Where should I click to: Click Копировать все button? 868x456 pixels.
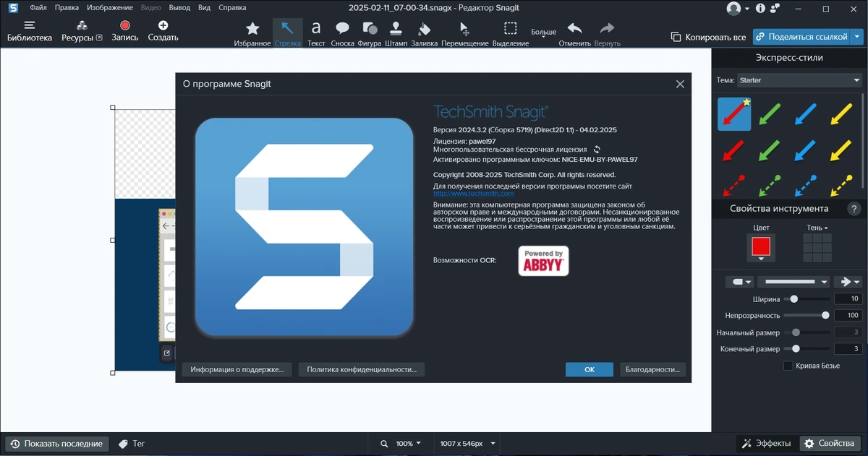(x=708, y=37)
